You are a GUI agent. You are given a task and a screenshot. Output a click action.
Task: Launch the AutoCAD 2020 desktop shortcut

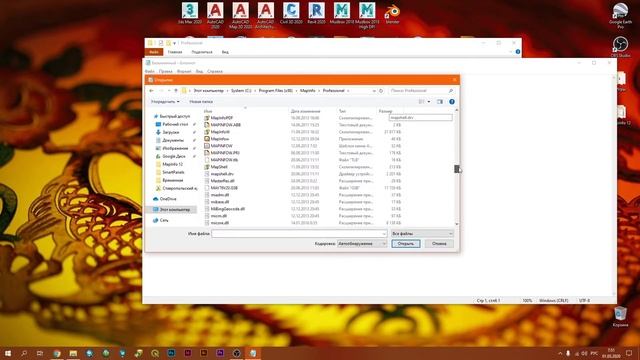(x=215, y=15)
